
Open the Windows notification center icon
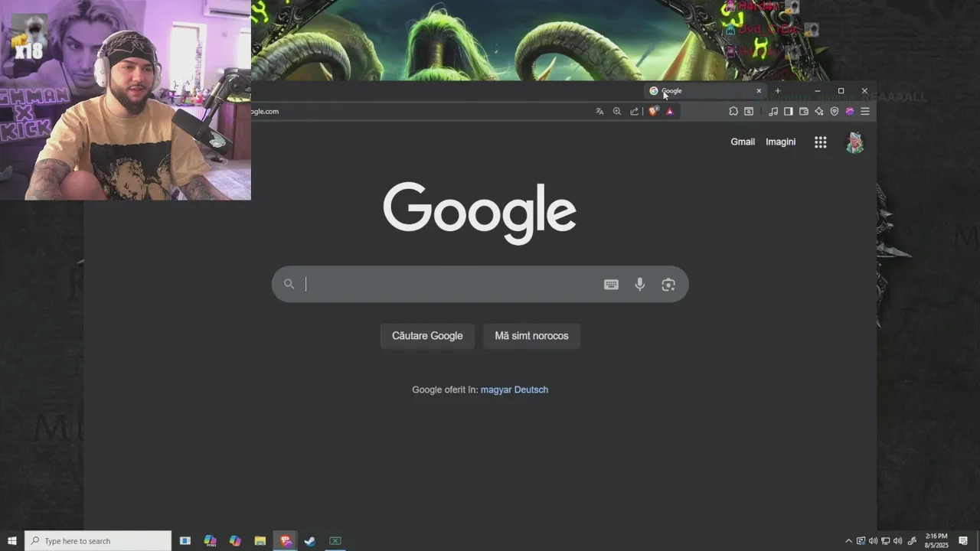click(x=963, y=541)
